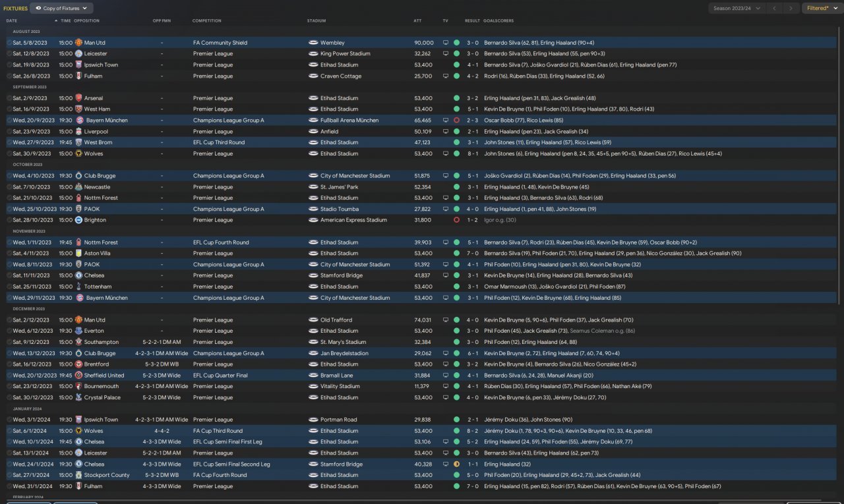Tick the selection circle for the Arsenal fixture
This screenshot has width=844, height=504.
9,98
